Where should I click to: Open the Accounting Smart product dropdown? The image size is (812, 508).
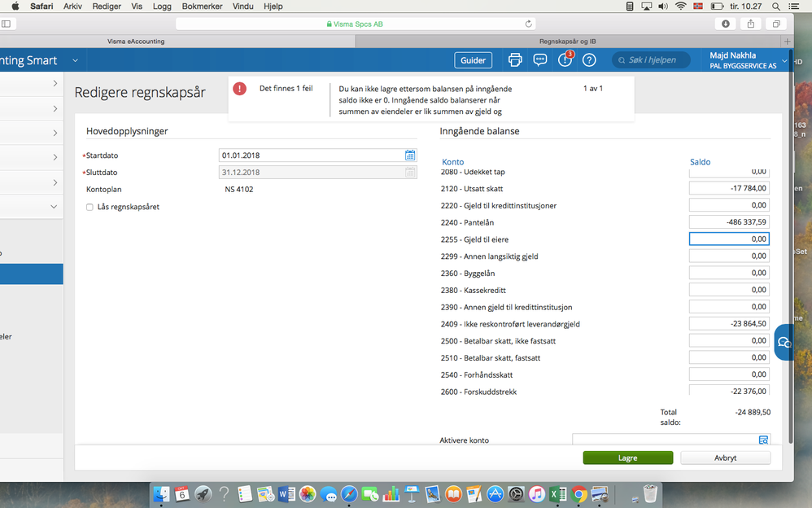[75, 60]
